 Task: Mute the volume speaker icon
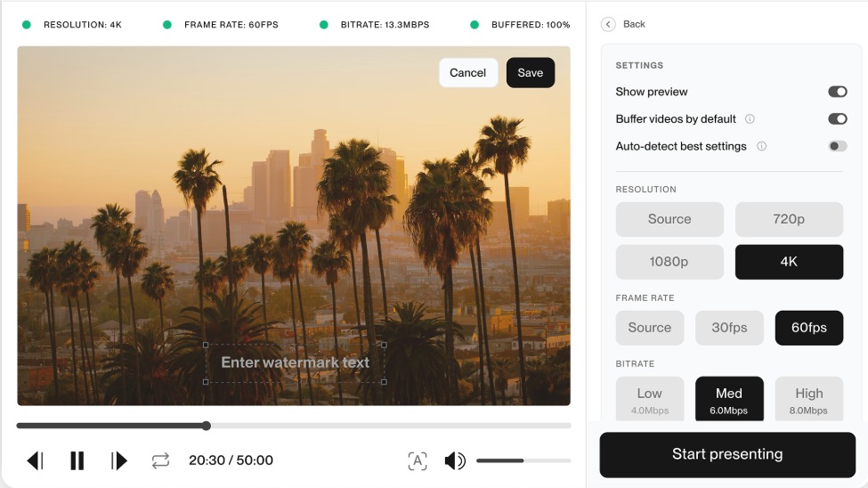tap(454, 460)
